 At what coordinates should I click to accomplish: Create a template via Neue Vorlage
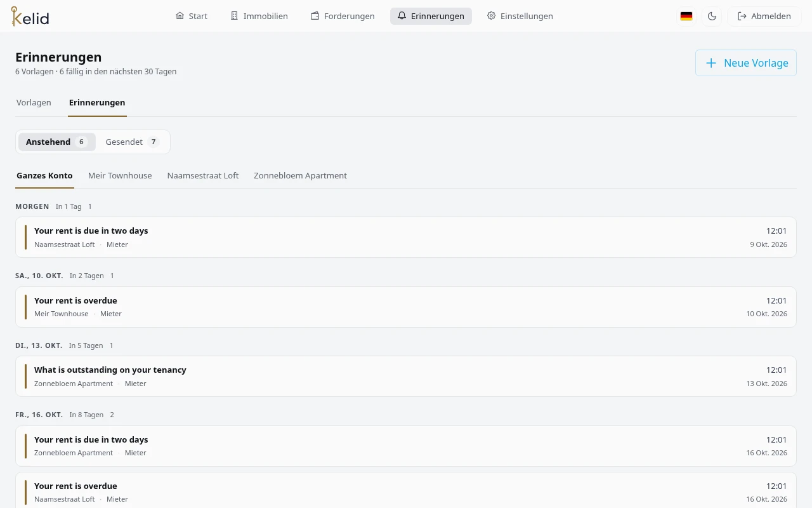[746, 63]
